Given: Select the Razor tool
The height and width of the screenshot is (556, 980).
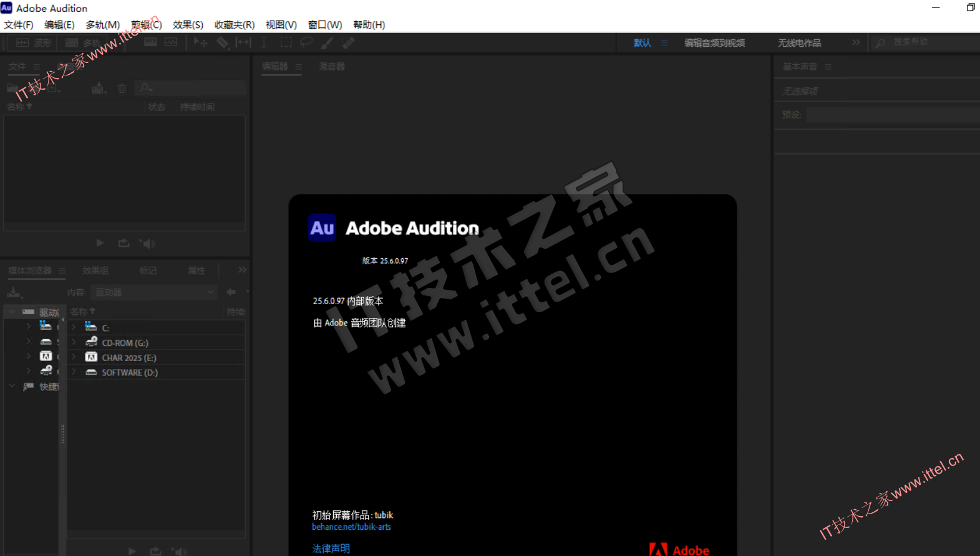Looking at the screenshot, I should click(x=222, y=42).
